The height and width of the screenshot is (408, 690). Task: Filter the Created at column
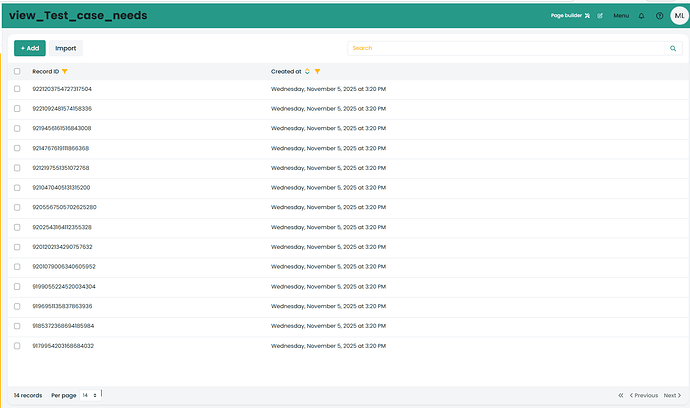click(317, 72)
